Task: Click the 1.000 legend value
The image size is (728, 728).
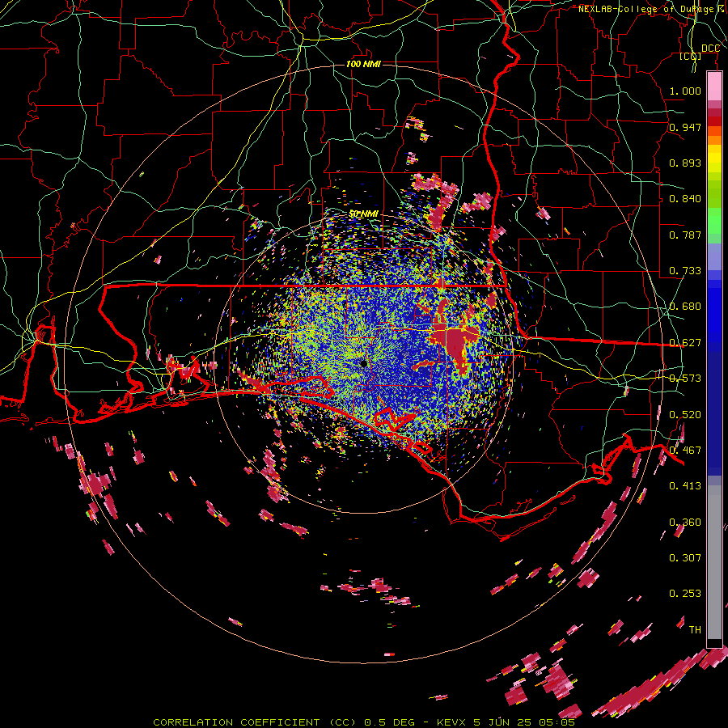Action: coord(685,91)
